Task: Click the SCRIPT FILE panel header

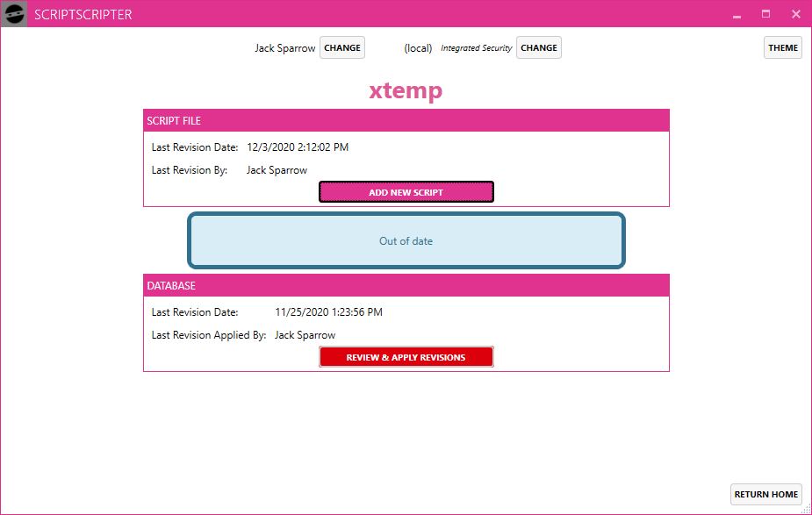Action: pyautogui.click(x=406, y=120)
